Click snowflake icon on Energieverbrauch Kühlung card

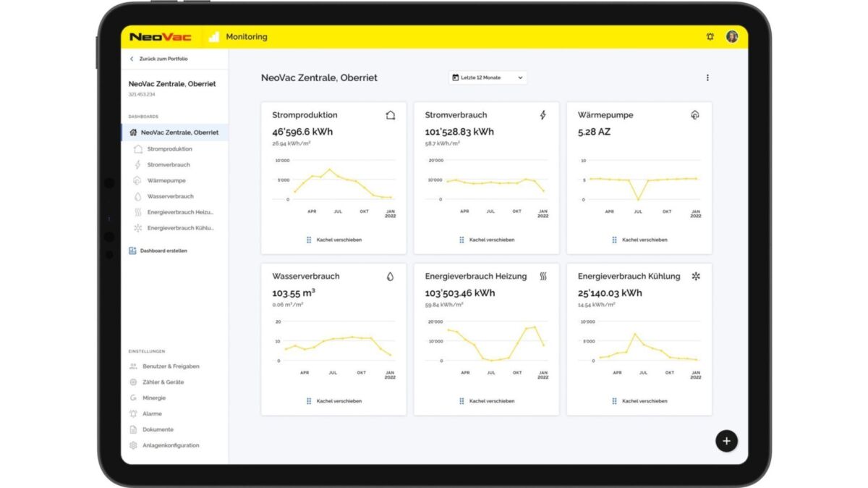click(696, 277)
